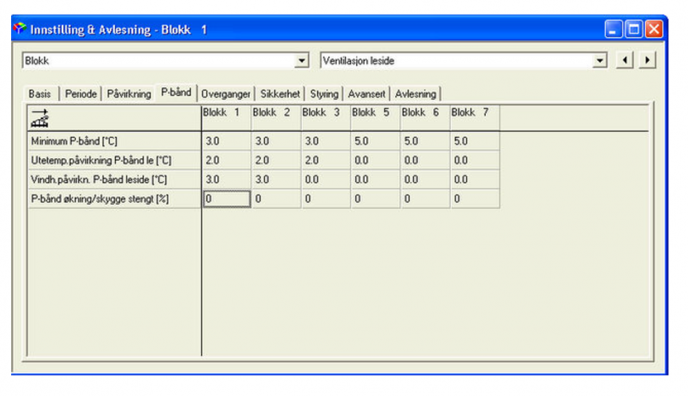This screenshot has height=396, width=688.
Task: Expand the Ventilasjon leside dropdown
Action: 599,61
